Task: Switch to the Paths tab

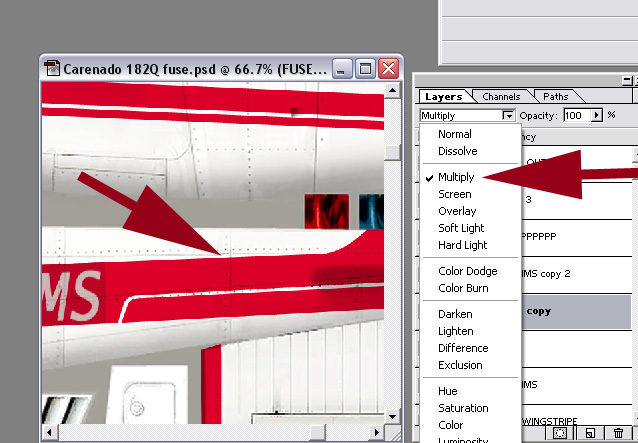Action: pyautogui.click(x=556, y=97)
